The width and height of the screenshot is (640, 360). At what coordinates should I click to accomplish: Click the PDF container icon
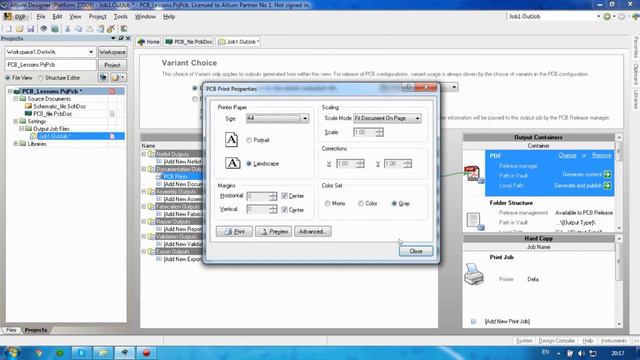tap(473, 174)
